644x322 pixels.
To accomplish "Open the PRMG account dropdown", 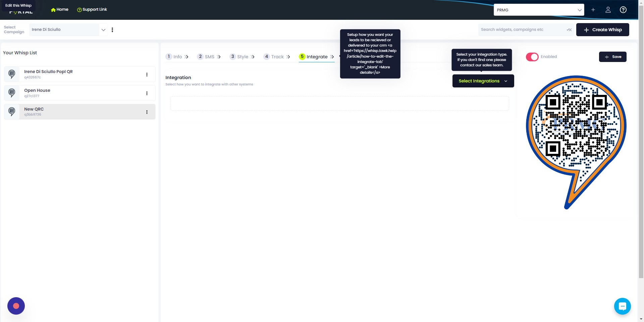I will (x=539, y=10).
